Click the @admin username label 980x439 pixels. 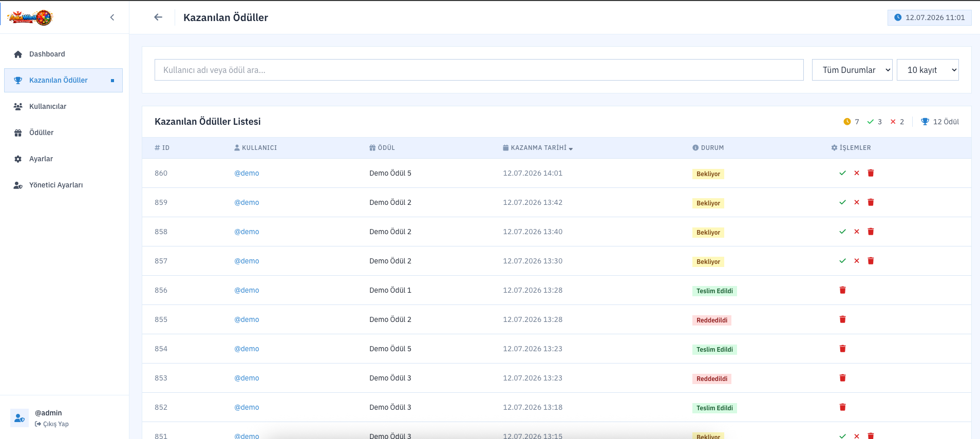click(x=48, y=413)
